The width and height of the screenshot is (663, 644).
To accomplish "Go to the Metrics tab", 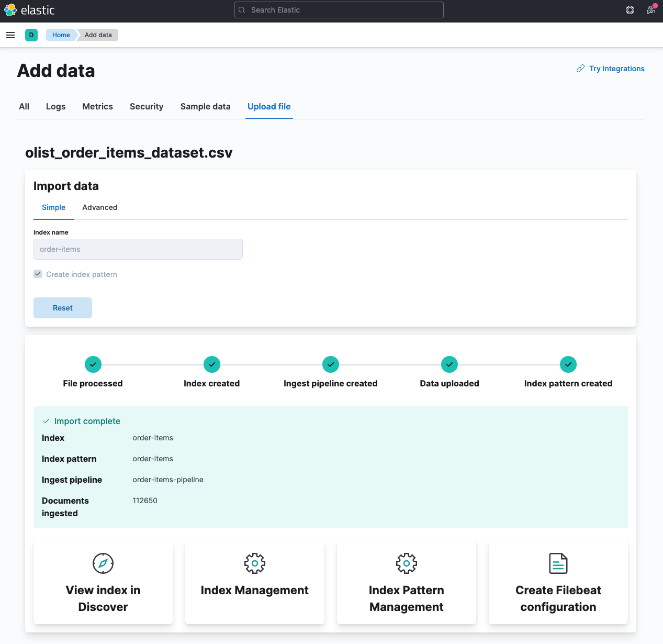I will (x=97, y=106).
